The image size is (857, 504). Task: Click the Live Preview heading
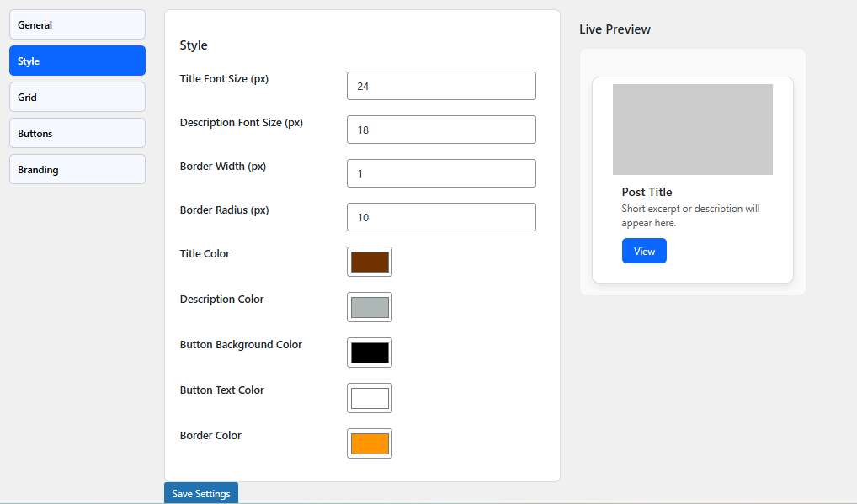615,29
